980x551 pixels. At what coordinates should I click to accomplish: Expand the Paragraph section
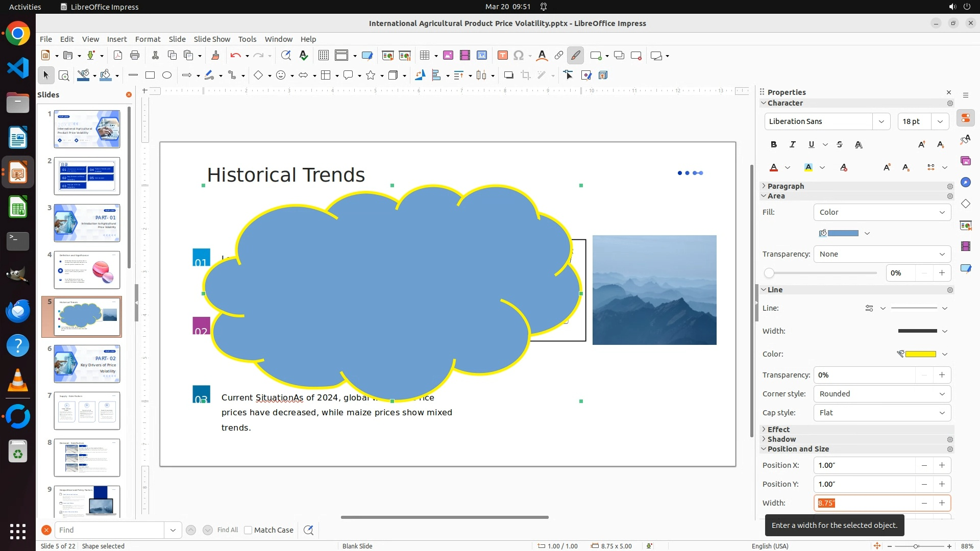click(x=786, y=186)
